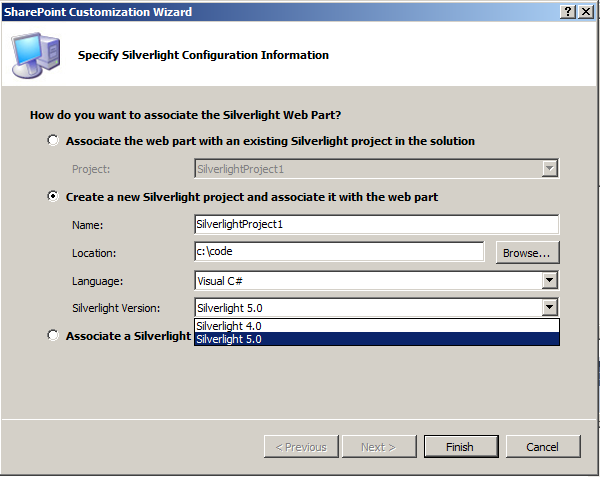Viewport: 600px width, 477px height.
Task: Click the 'Location:' label
Action: coord(94,253)
